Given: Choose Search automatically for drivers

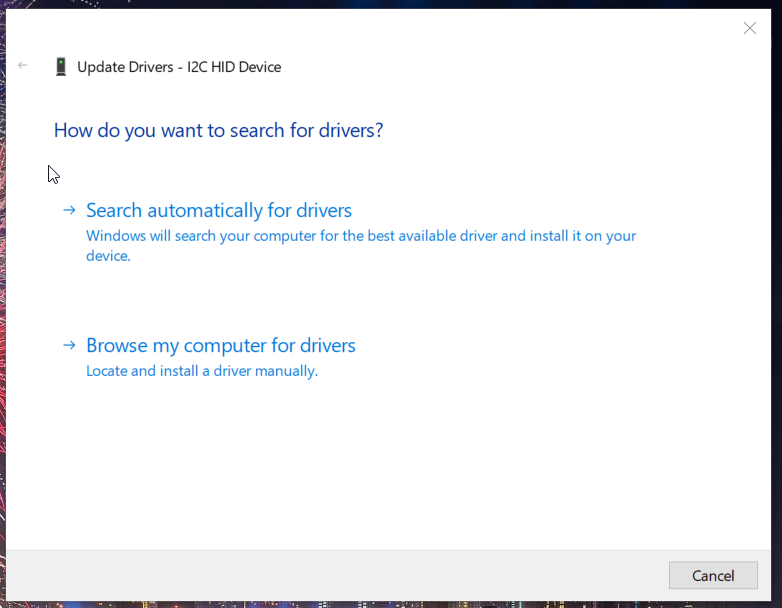Looking at the screenshot, I should point(219,210).
